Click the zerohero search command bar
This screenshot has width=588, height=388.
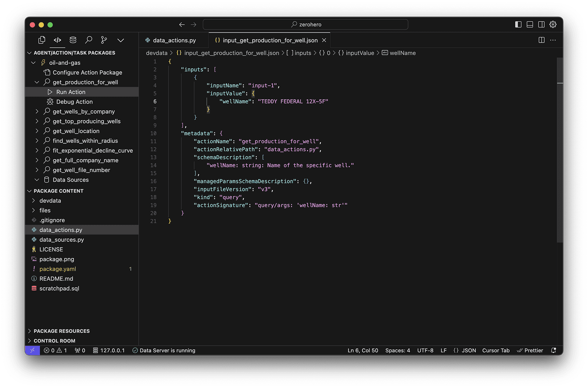(305, 25)
